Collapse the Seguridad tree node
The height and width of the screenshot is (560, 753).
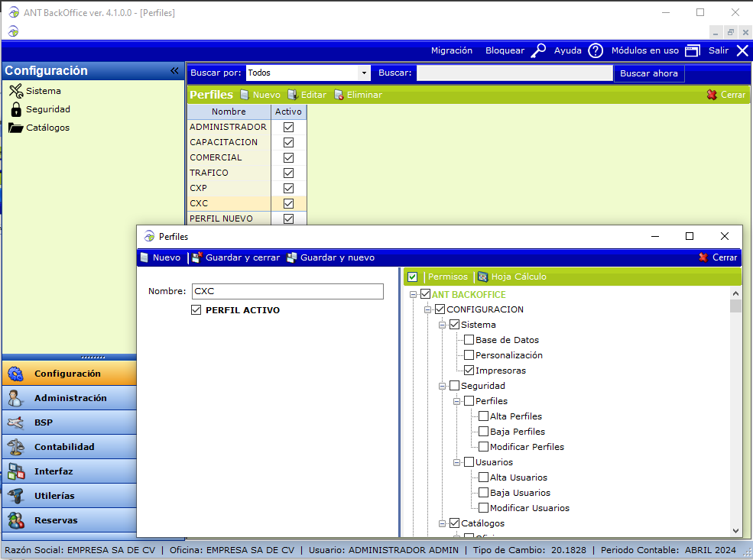click(443, 386)
